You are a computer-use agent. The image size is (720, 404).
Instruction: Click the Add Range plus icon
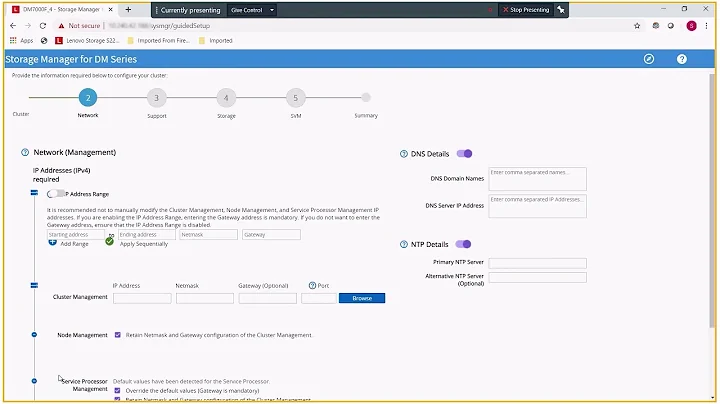click(x=52, y=242)
